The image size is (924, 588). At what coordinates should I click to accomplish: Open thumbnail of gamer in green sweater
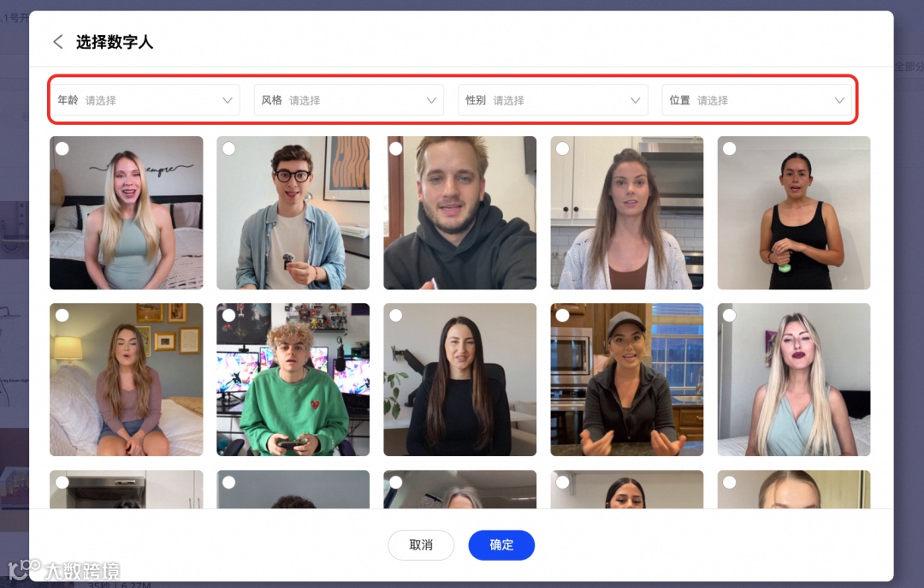coord(293,379)
